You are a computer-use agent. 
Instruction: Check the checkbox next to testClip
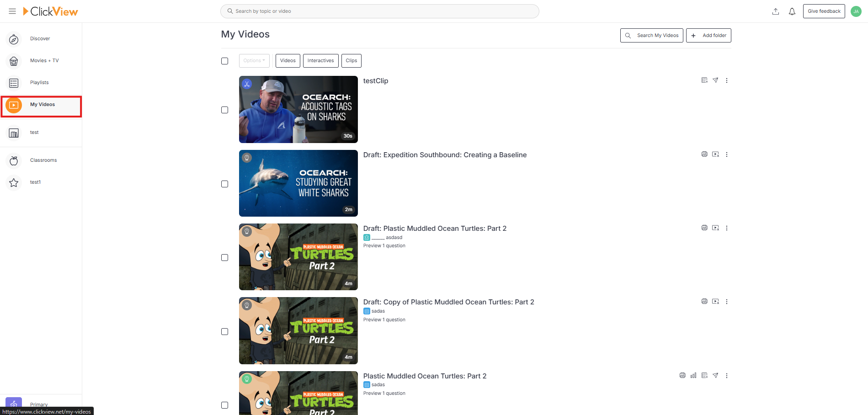224,110
